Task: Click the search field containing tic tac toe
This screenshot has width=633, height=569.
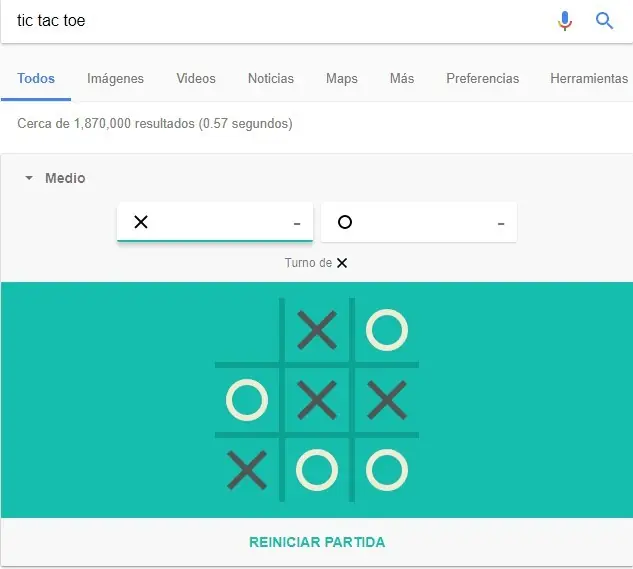Action: click(x=280, y=21)
